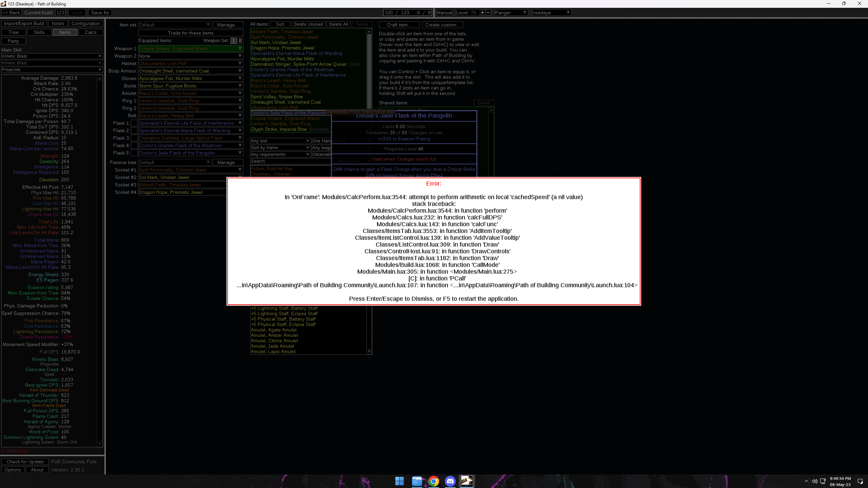Select the Path of Building taskbar icon
Image resolution: width=868 pixels, height=488 pixels.
[467, 481]
